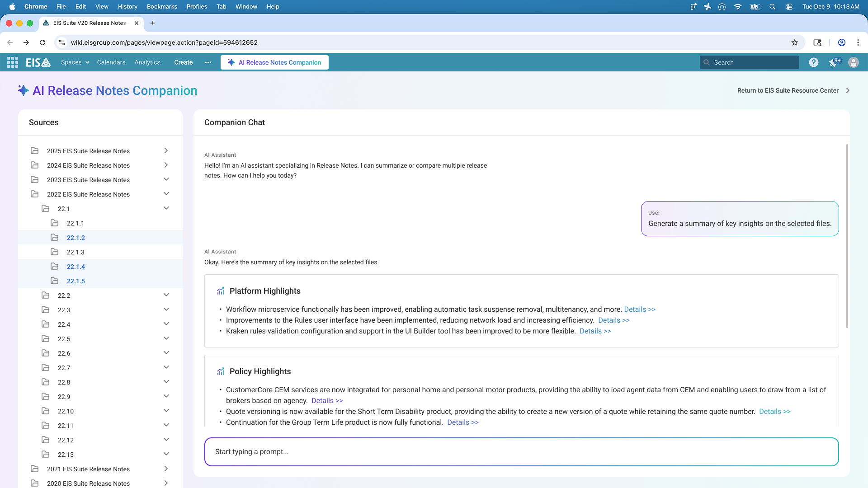Click the AI Release Notes Companion button
This screenshot has height=488, width=868.
274,62
